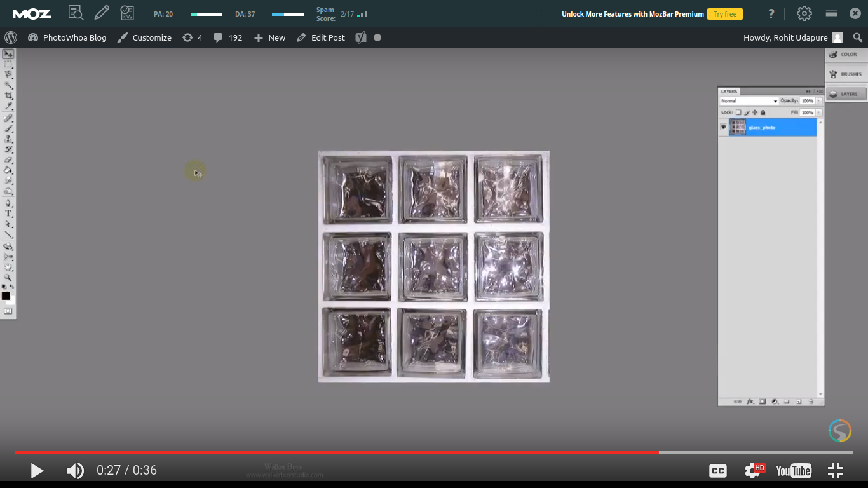Mute the video with the speaker icon
This screenshot has width=868, height=488.
(75, 471)
